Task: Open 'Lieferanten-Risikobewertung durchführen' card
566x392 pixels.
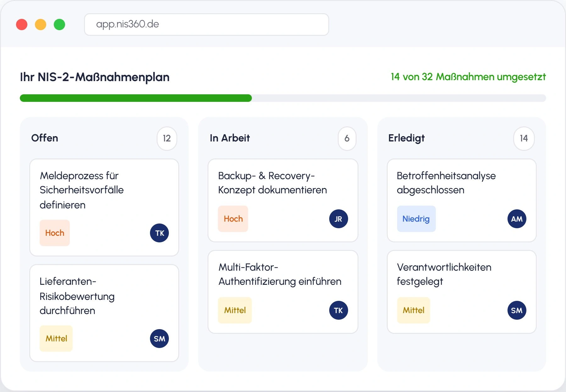Action: click(104, 313)
